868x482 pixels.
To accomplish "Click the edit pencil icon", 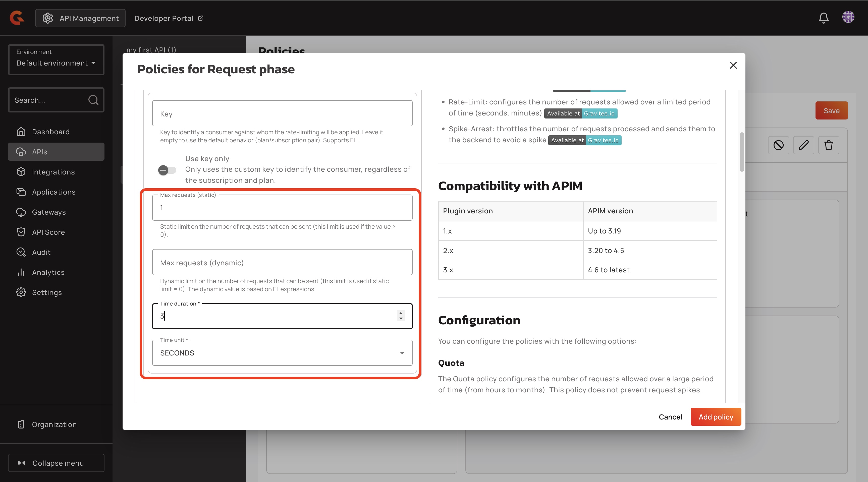I will pos(803,145).
